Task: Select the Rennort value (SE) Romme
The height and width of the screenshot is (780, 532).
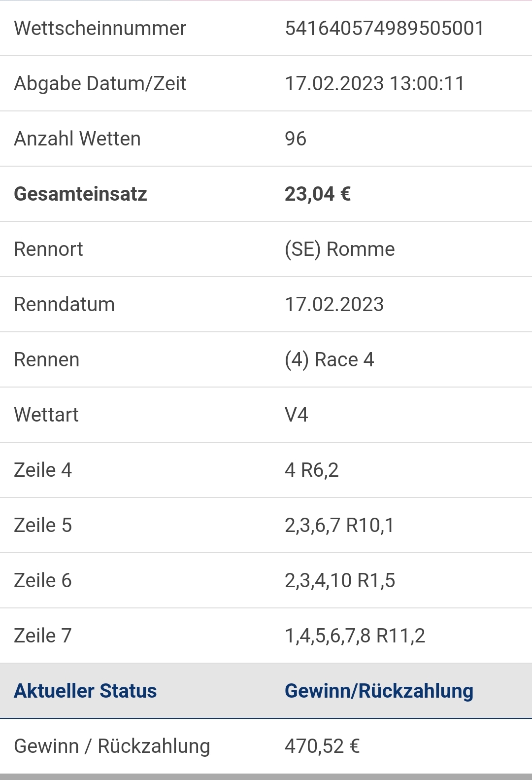Action: 340,249
